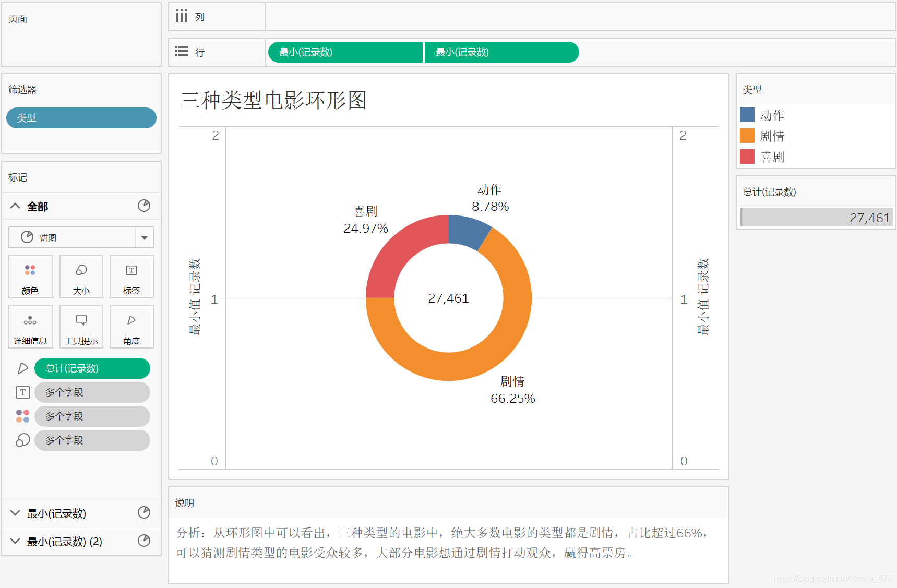Click the size icon beside third 多个字段
Screen dimensions: 897x588
22,440
